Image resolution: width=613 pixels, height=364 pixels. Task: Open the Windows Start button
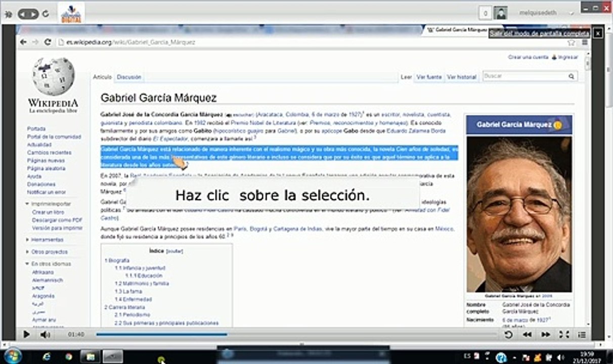13,356
